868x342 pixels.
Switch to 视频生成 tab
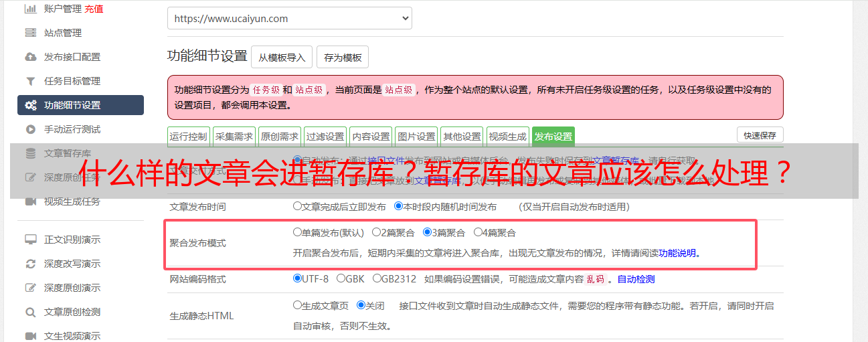click(x=507, y=137)
